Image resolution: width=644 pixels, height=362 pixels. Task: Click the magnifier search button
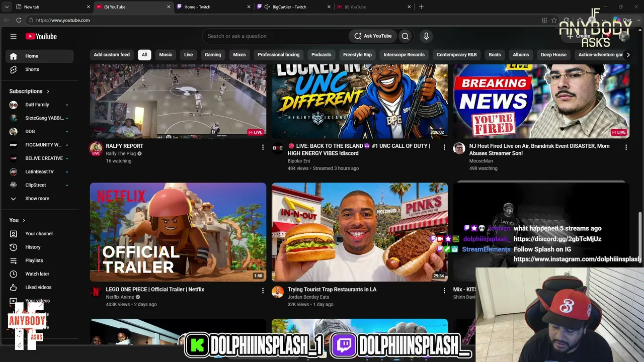405,36
